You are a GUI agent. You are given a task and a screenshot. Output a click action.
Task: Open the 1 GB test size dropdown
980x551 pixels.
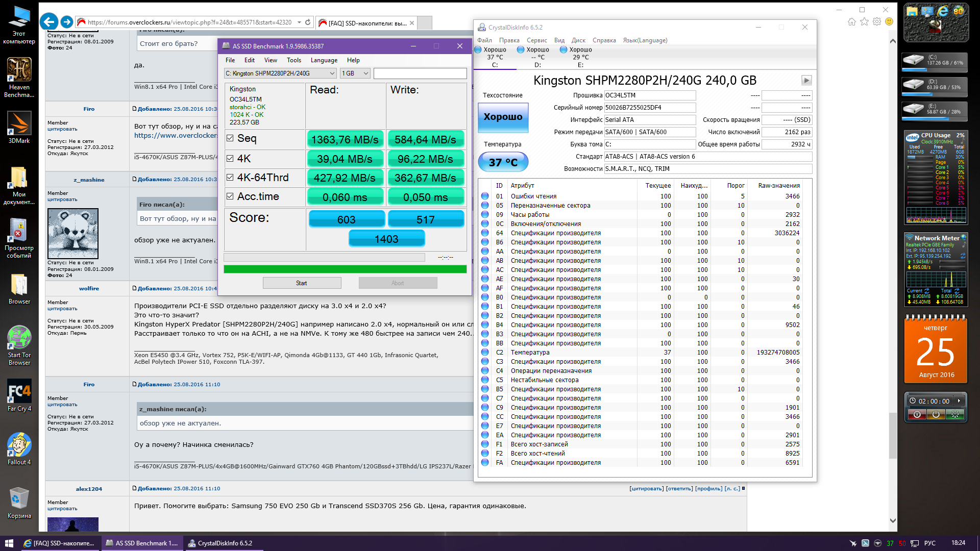365,73
